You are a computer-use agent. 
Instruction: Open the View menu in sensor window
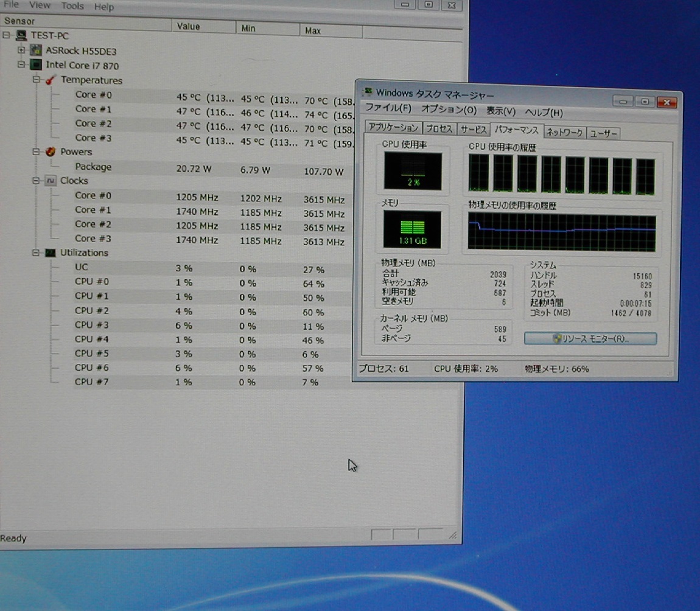(40, 5)
